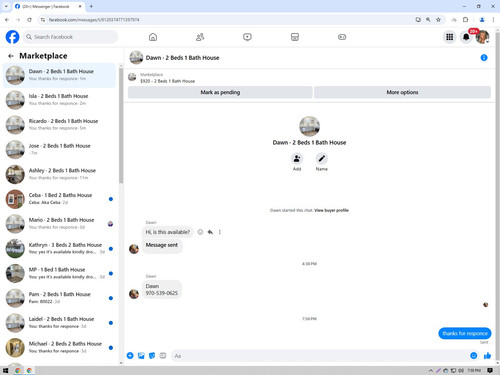The width and height of the screenshot is (500, 375).
Task: Click the 'thanks for responce' sent message bubble
Action: pyautogui.click(x=465, y=333)
